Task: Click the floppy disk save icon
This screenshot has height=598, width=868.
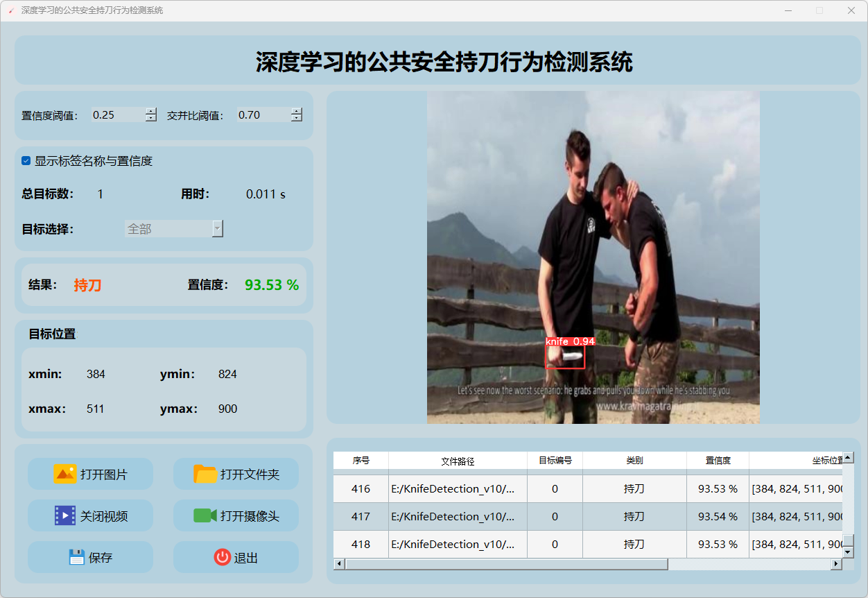Action: (77, 557)
